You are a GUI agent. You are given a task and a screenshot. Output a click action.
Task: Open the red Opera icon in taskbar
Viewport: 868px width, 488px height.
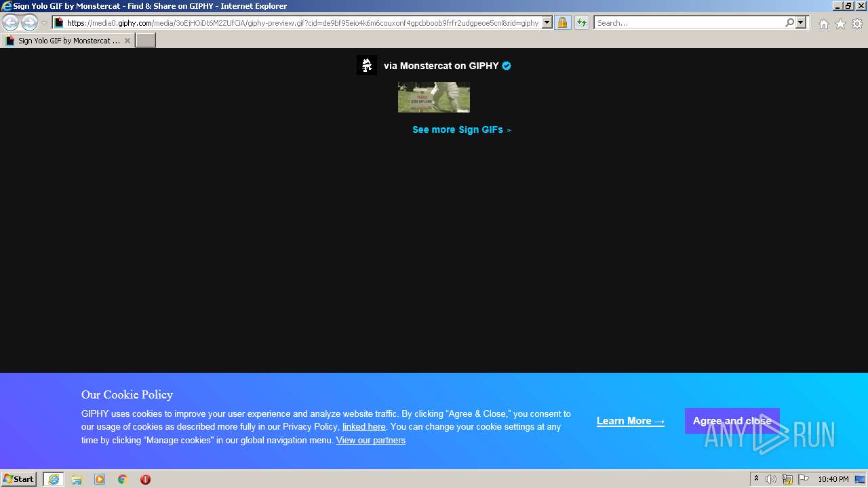pyautogui.click(x=145, y=479)
